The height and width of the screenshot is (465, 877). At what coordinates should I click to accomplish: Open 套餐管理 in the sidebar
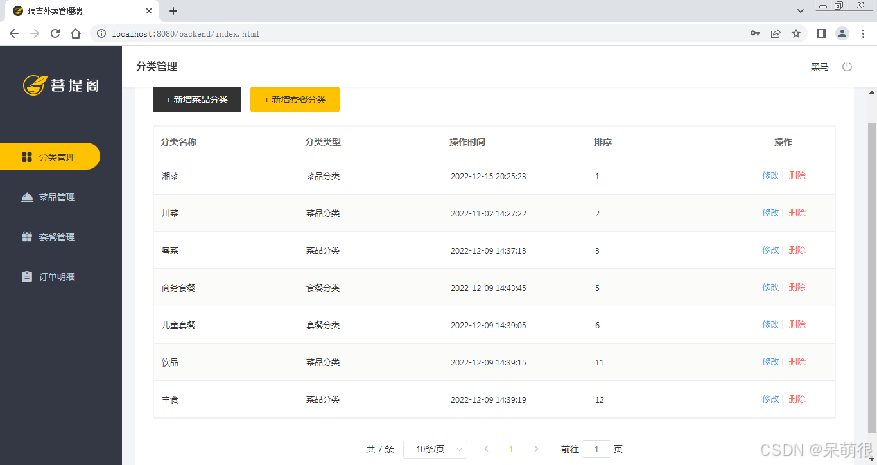click(x=48, y=237)
